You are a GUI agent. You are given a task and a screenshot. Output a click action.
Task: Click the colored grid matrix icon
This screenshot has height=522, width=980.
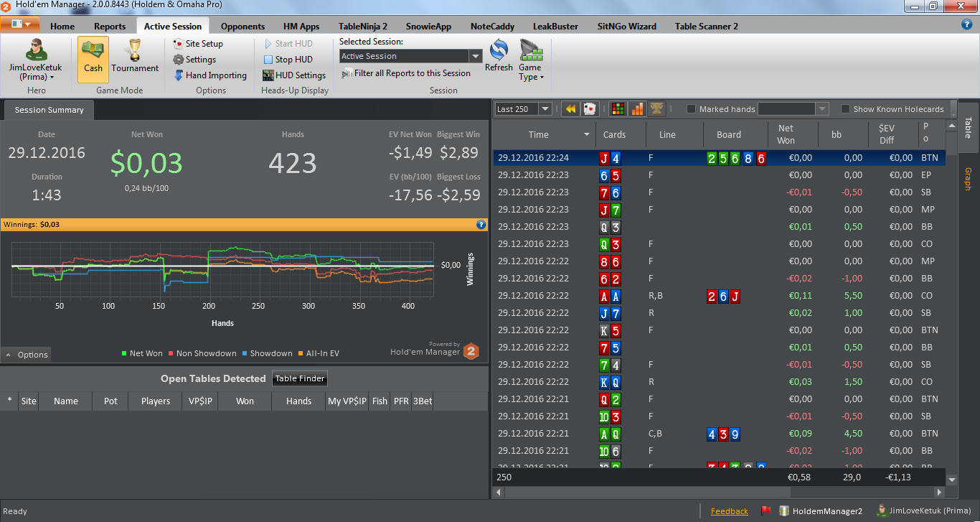tap(617, 109)
